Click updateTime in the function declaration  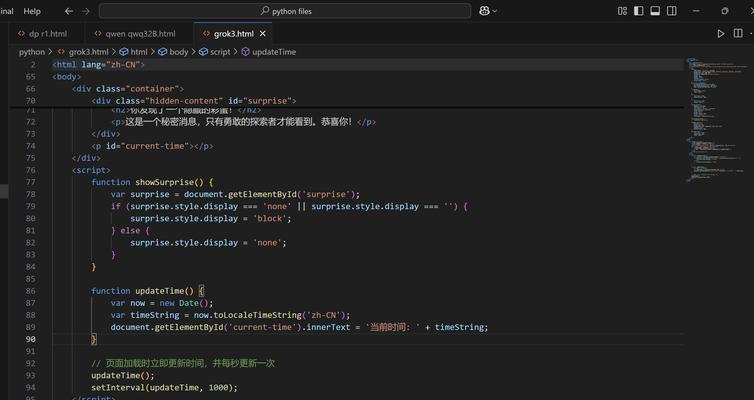(x=160, y=291)
